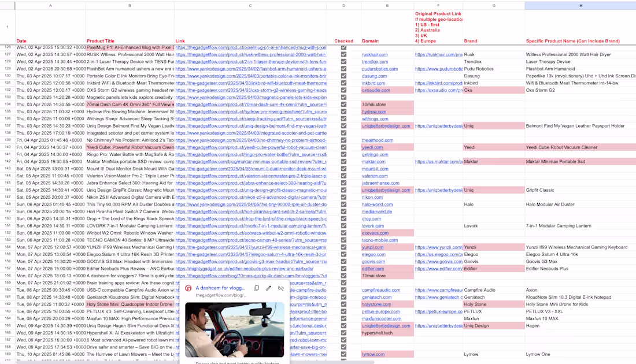The width and height of the screenshot is (636, 364).
Task: Open the yeedi.com domain link
Action: (373, 147)
